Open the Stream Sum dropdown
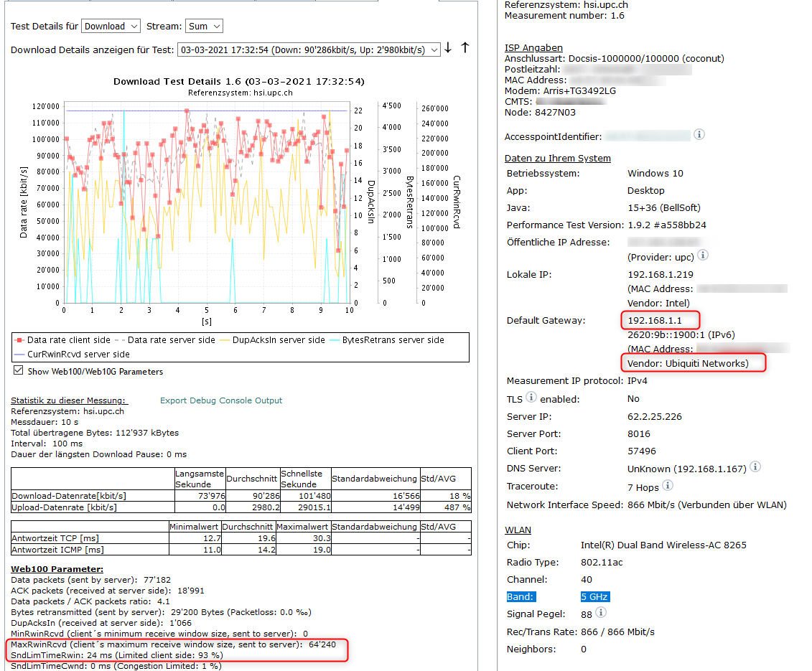 pyautogui.click(x=204, y=27)
